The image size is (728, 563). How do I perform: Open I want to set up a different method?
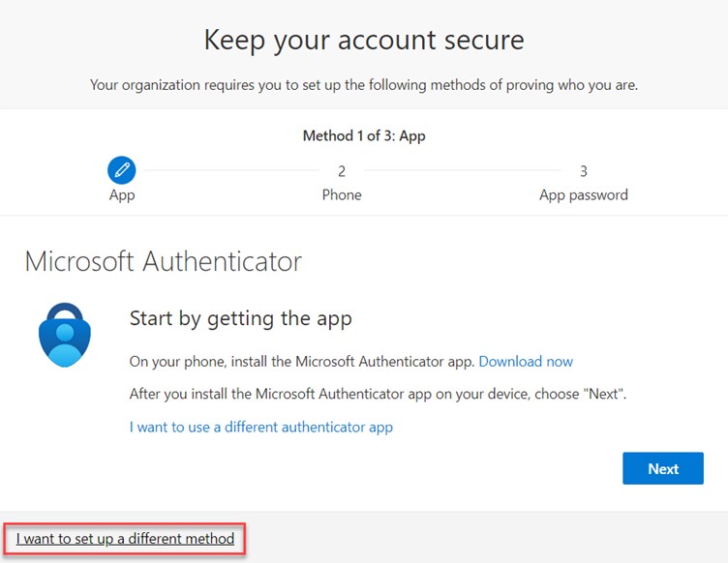pyautogui.click(x=125, y=539)
